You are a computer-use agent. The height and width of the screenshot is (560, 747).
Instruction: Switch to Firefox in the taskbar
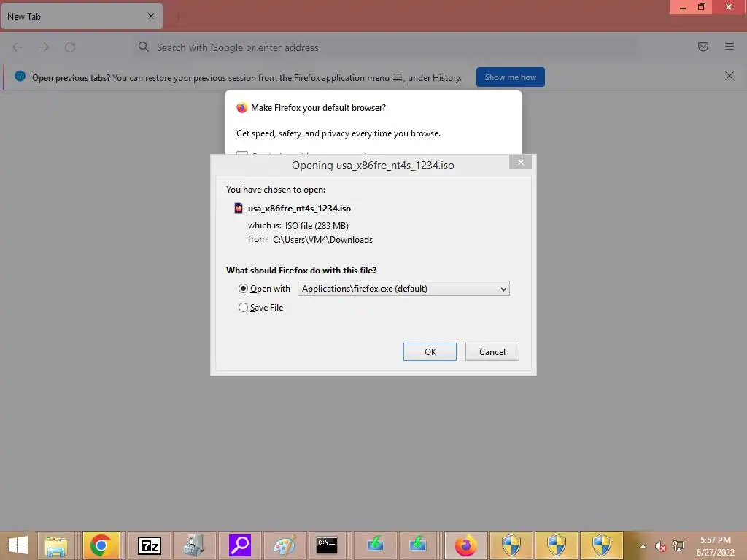466,545
